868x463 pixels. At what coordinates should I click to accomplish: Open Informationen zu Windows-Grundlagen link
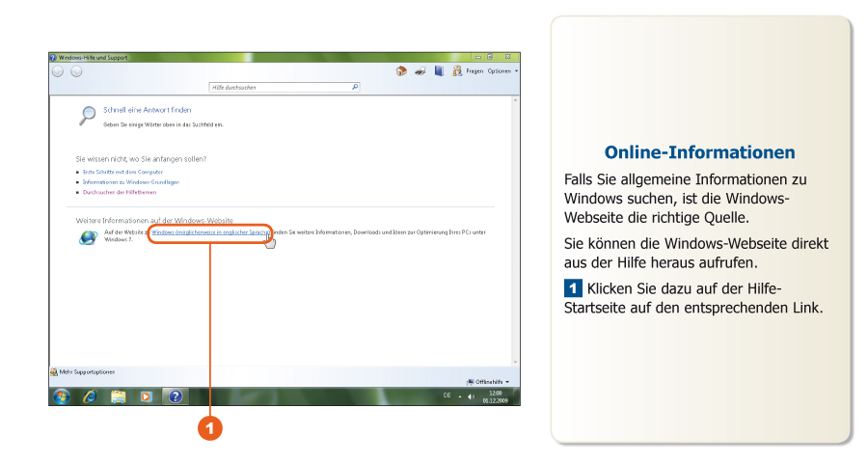(131, 181)
